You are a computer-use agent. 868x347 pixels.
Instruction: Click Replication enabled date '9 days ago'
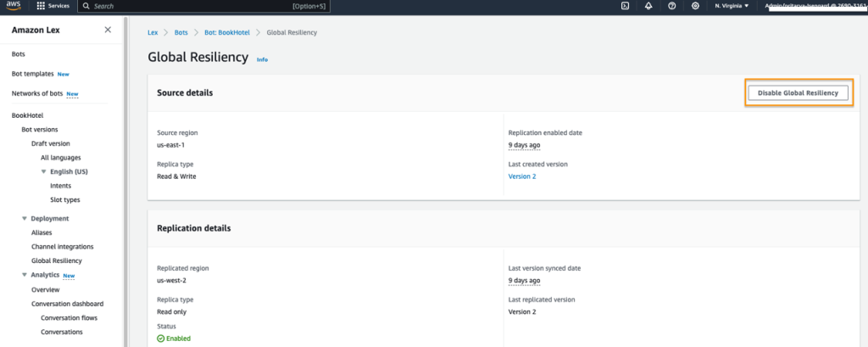click(x=524, y=145)
